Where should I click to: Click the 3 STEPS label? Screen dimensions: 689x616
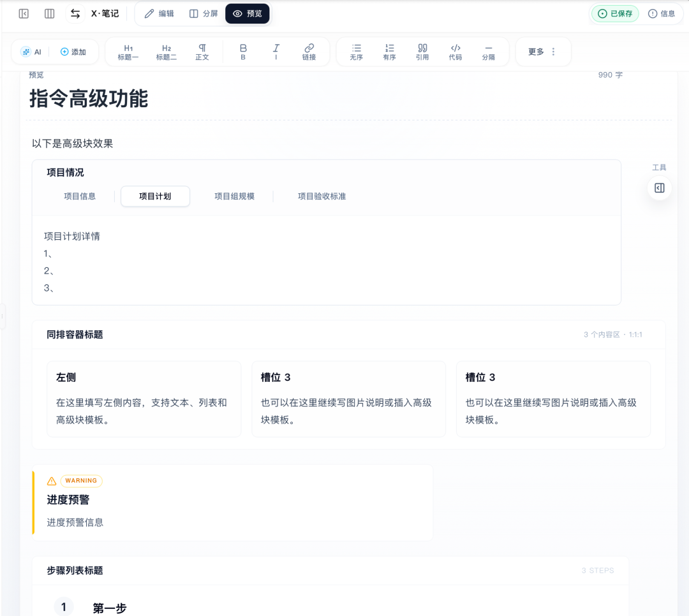(598, 571)
